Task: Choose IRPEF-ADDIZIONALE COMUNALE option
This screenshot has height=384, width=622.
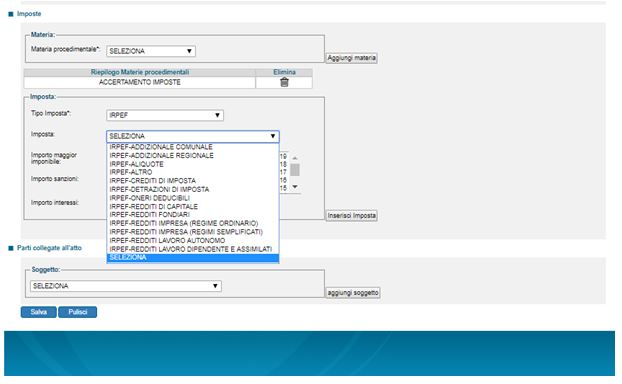Action: coord(193,147)
